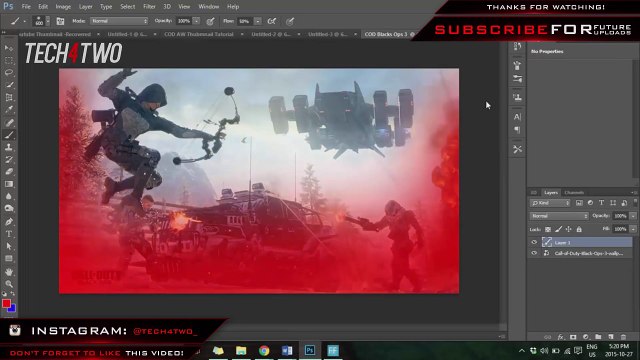The height and width of the screenshot is (360, 640).
Task: Toggle lock layer position
Action: click(x=568, y=229)
